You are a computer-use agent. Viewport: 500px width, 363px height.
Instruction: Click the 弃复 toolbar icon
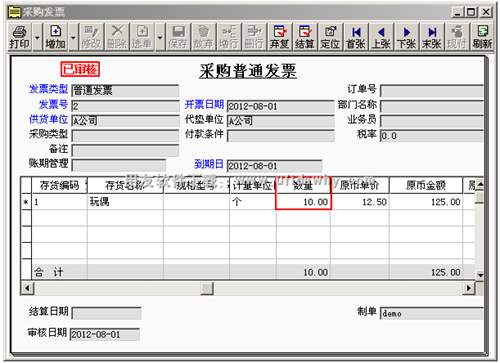(279, 37)
